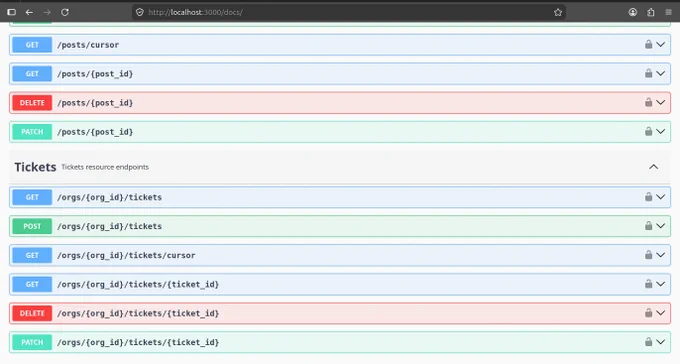
Task: Click the '/orgs/{org_id}/tickets' path in POST row
Action: 109,226
